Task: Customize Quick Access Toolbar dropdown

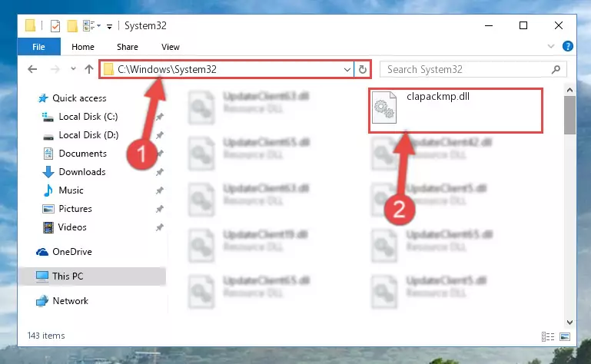Action: [109, 26]
